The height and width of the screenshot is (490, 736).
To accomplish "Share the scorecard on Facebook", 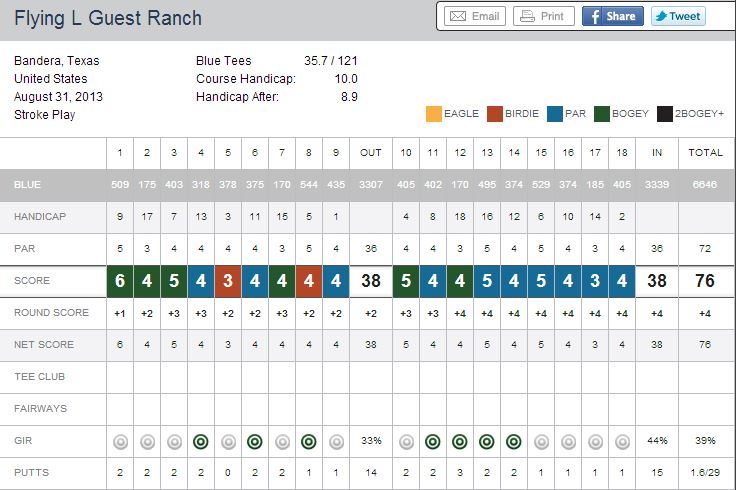I will pyautogui.click(x=612, y=16).
